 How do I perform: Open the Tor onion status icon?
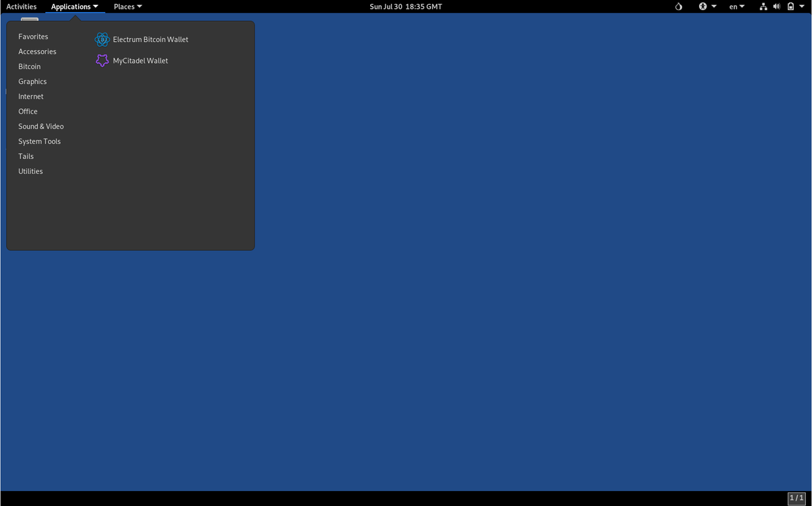(679, 7)
